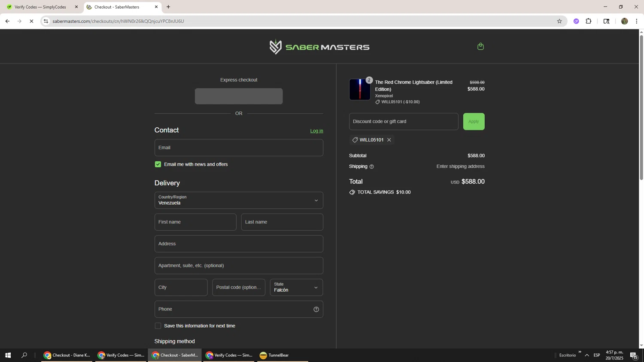Open the taskbar clock showing 4:57 p. m.
This screenshot has width=644, height=362.
pos(614,355)
